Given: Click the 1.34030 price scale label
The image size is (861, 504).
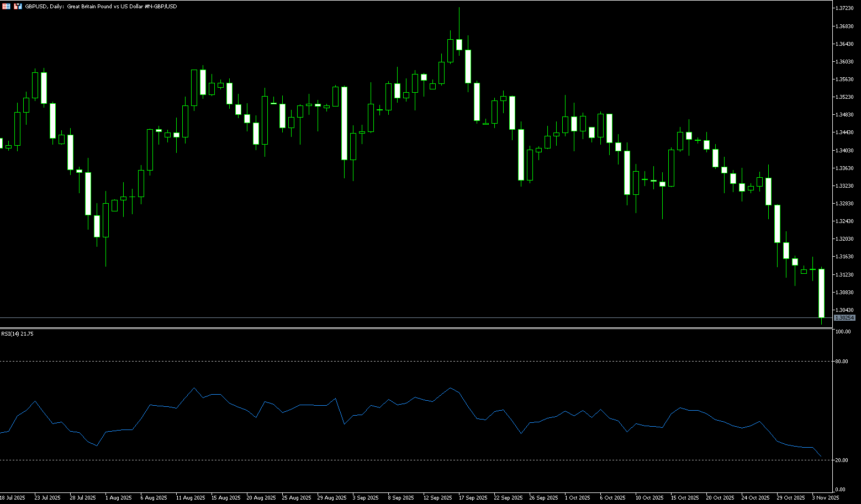Looking at the screenshot, I should (x=845, y=150).
